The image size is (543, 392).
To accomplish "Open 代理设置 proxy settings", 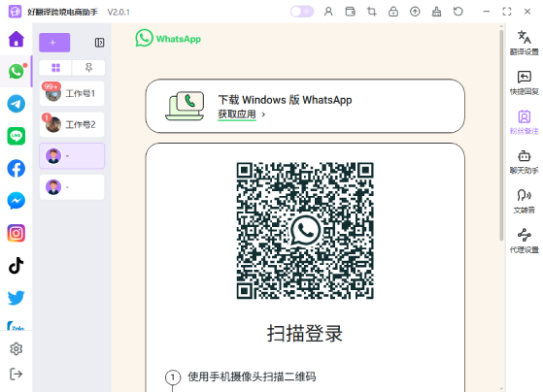I will coord(524,241).
